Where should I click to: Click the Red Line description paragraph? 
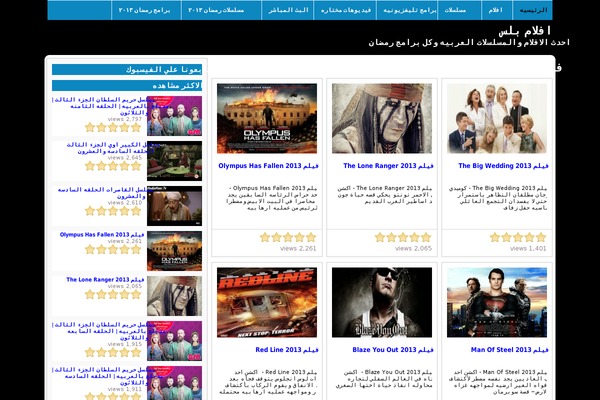pyautogui.click(x=268, y=382)
